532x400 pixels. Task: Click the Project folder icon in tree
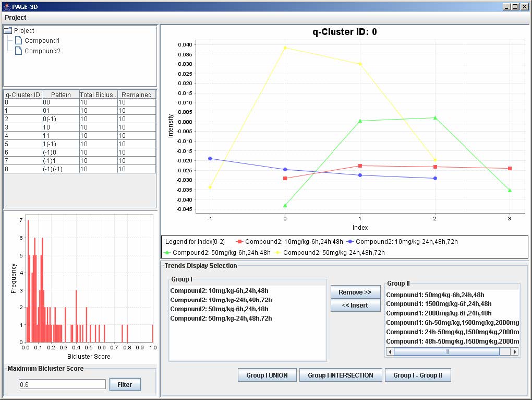(8, 31)
